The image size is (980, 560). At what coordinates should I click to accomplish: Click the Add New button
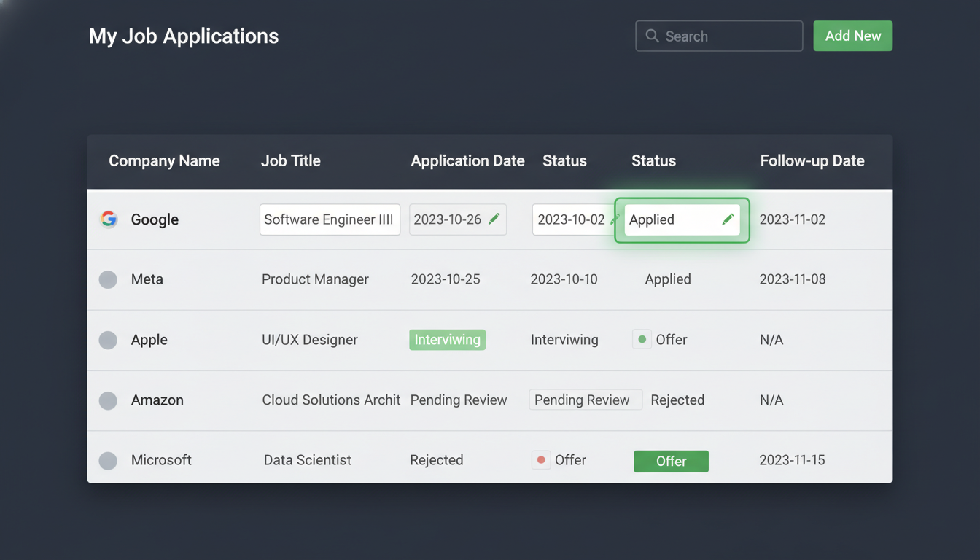[852, 36]
